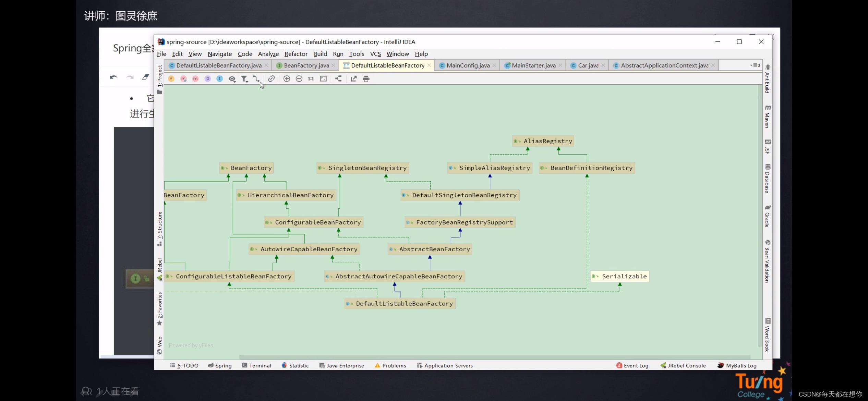
Task: Click the zoom out icon in diagram toolbar
Action: pyautogui.click(x=299, y=78)
